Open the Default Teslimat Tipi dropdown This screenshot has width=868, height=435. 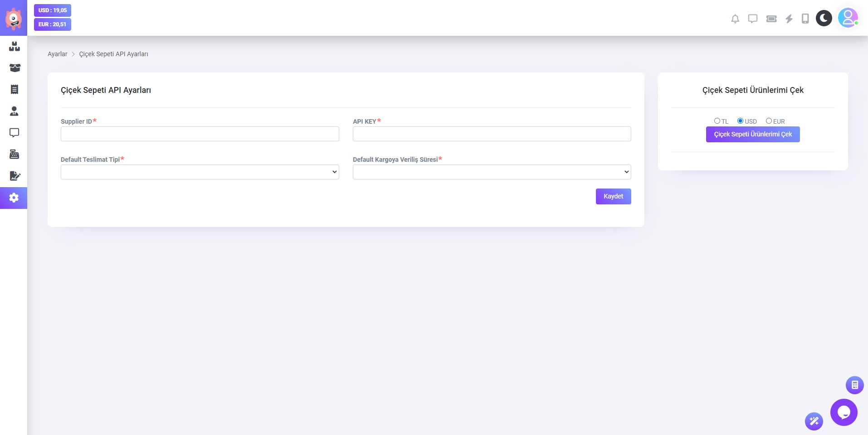200,172
